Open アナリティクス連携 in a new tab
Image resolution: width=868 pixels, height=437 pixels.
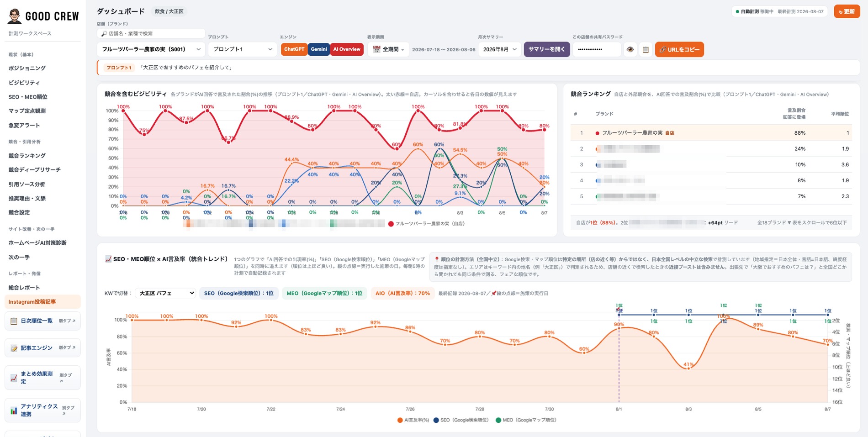point(42,410)
